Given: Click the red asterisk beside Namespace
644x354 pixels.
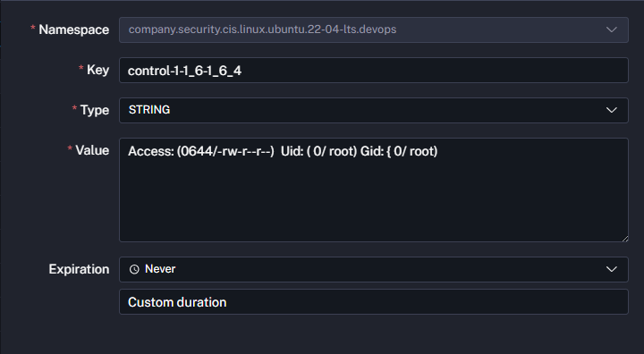Looking at the screenshot, I should click(x=33, y=28).
